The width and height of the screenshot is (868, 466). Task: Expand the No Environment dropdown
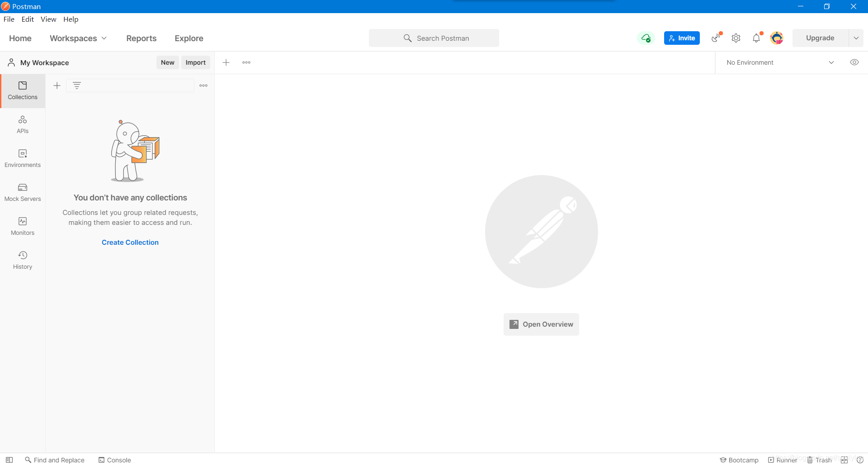pos(781,62)
